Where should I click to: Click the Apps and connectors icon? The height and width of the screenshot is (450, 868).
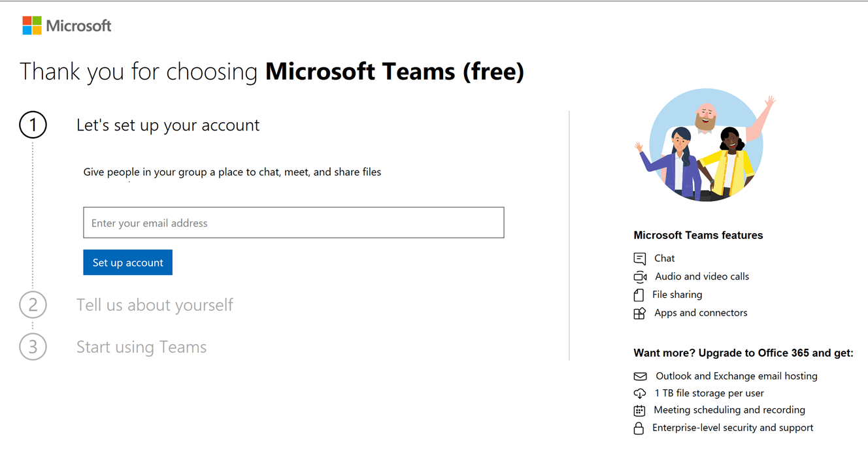point(640,313)
